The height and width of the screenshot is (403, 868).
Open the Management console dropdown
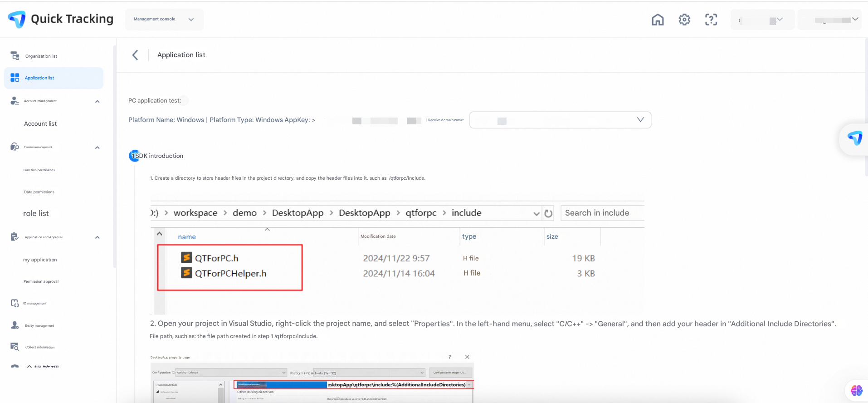coord(164,20)
